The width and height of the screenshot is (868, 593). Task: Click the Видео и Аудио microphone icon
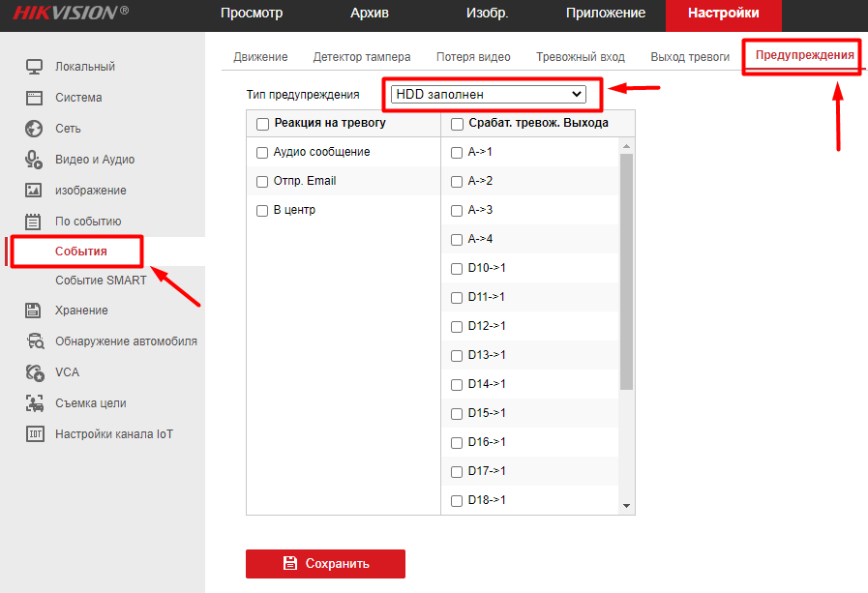[x=34, y=160]
